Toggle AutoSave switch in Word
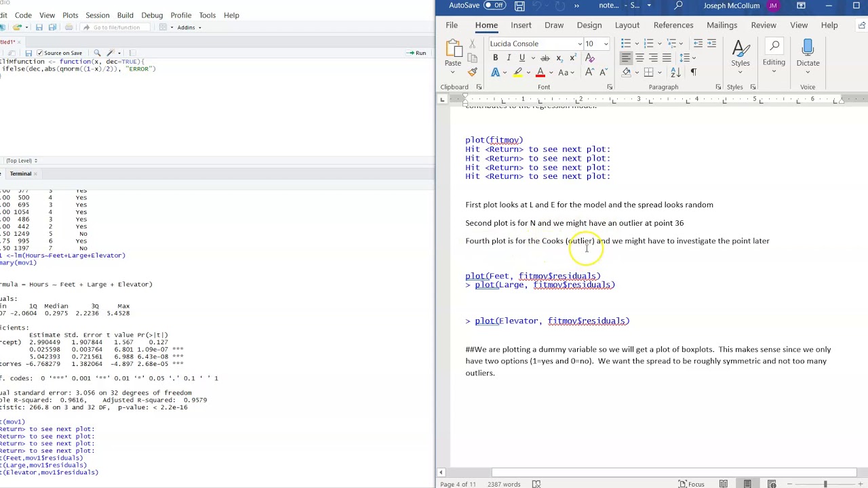Viewport: 868px width, 488px height. pos(495,5)
